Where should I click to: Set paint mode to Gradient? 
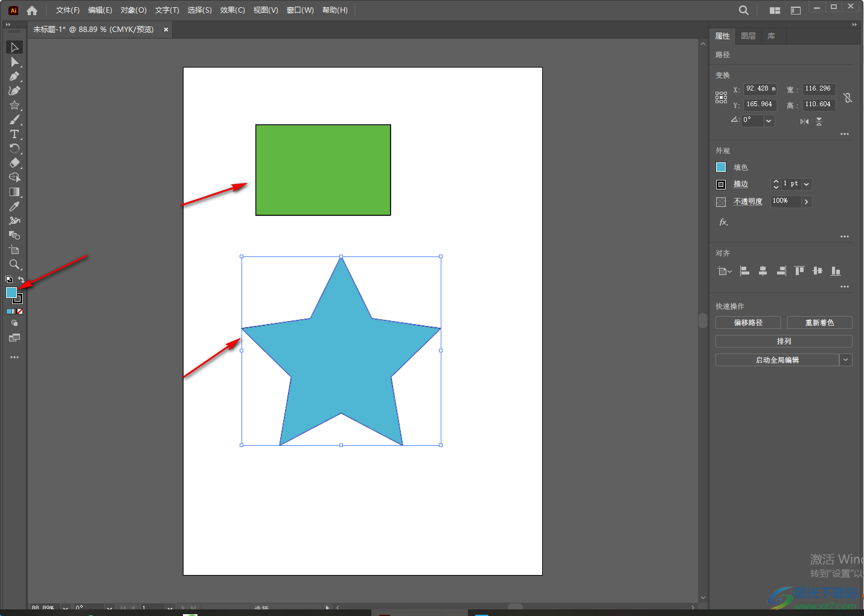(x=14, y=311)
